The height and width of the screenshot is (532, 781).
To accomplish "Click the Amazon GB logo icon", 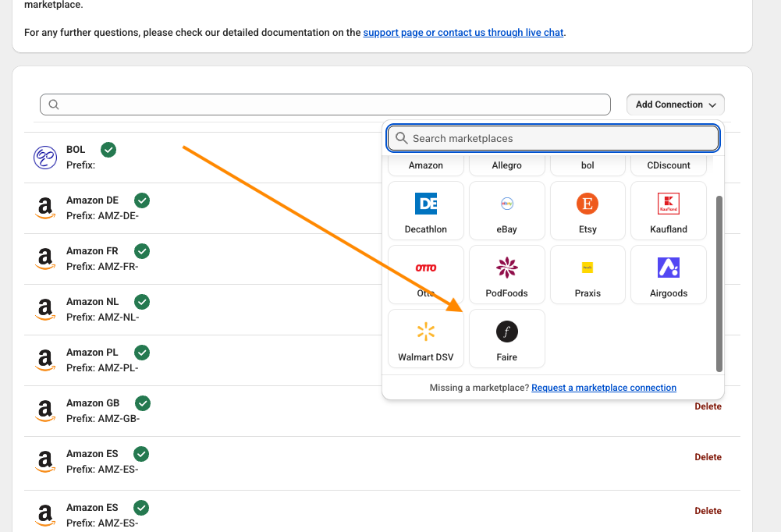I will (x=45, y=410).
